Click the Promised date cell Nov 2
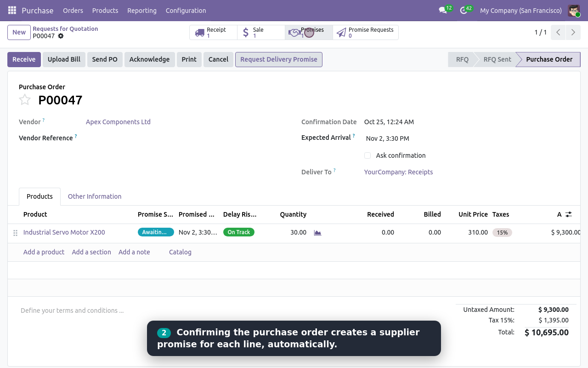Image resolution: width=588 pixels, height=368 pixels. (x=198, y=232)
